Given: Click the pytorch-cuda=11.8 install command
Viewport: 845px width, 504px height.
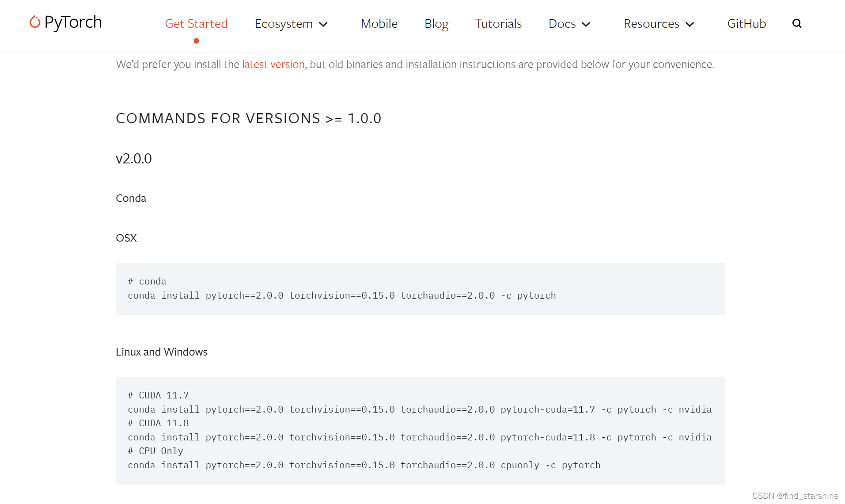Looking at the screenshot, I should (x=420, y=437).
